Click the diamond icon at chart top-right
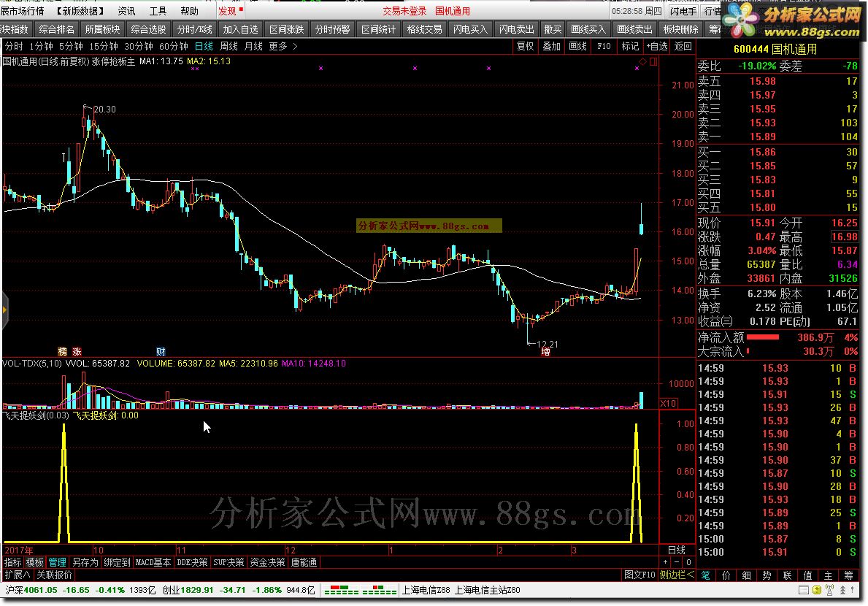 coord(642,61)
